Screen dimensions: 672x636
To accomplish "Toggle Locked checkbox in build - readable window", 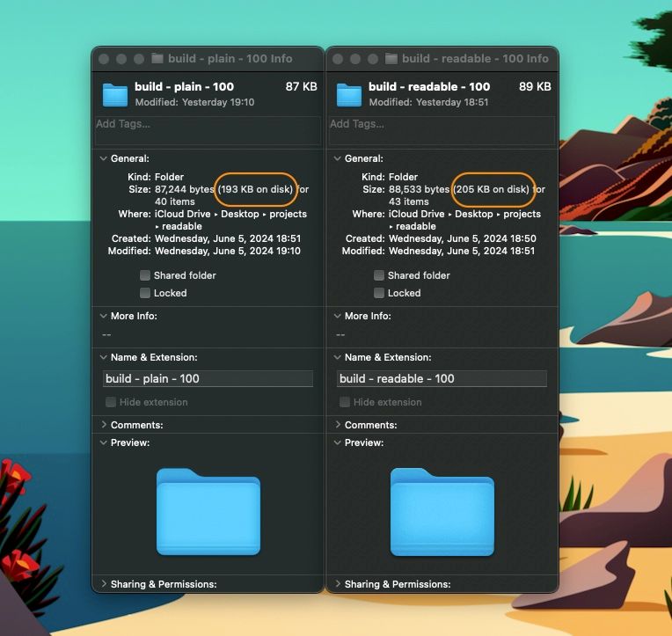I will (379, 293).
